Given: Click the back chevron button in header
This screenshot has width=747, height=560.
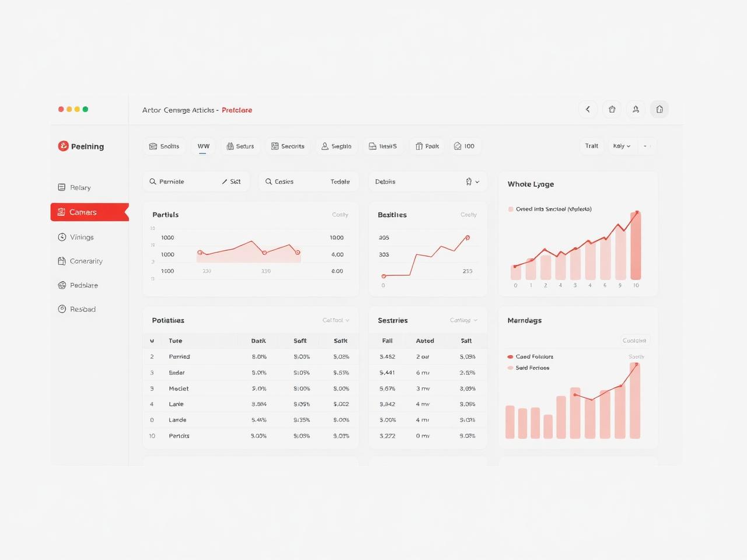Looking at the screenshot, I should pyautogui.click(x=588, y=109).
